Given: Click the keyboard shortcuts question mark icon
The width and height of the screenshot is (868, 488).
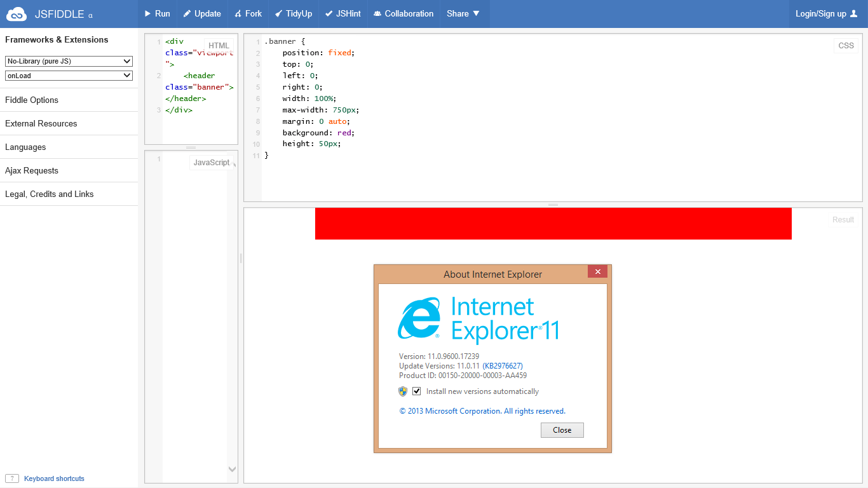Looking at the screenshot, I should click(11, 478).
